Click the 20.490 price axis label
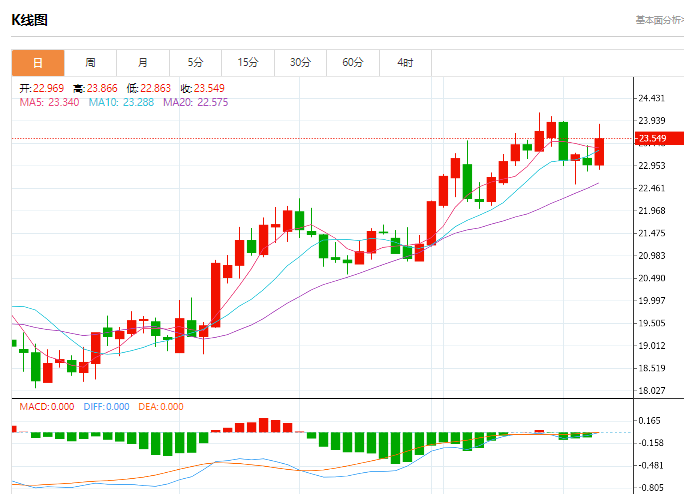The image size is (684, 494). point(652,278)
